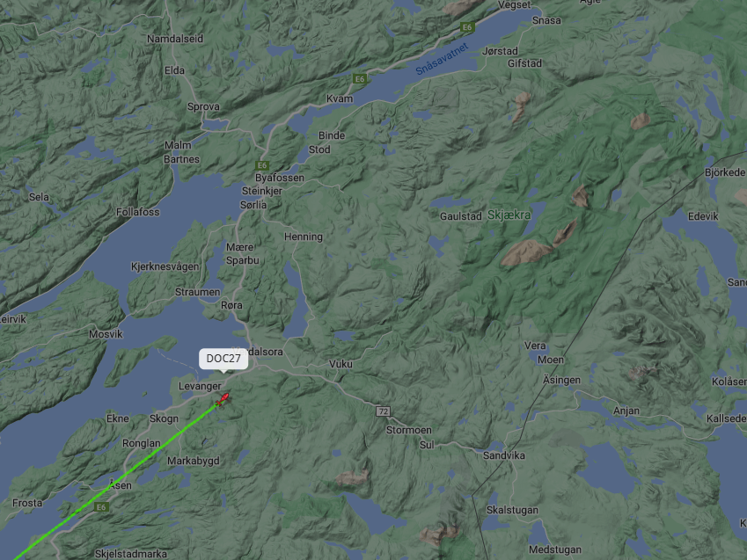The height and width of the screenshot is (560, 747).
Task: Select the Steinkjer town label
Action: (262, 191)
